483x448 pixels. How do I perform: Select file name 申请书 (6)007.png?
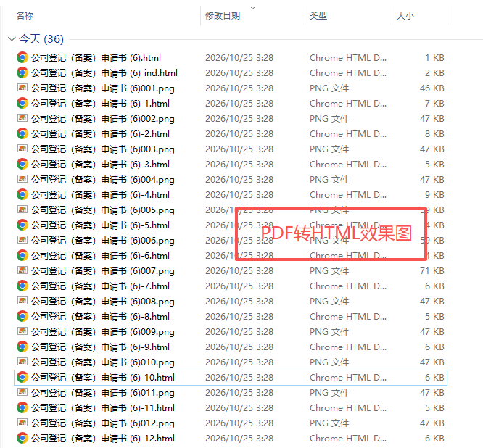(x=102, y=271)
